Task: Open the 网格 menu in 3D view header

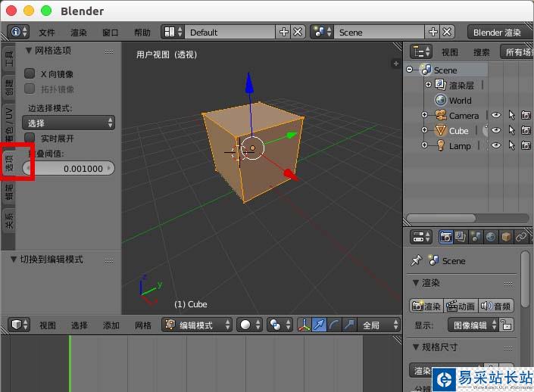Action: [143, 325]
